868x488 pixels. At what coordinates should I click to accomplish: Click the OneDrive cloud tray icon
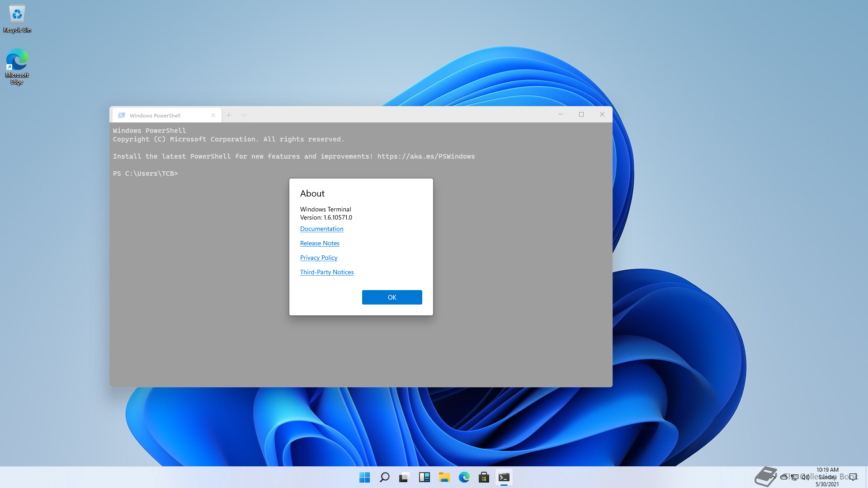[784, 477]
